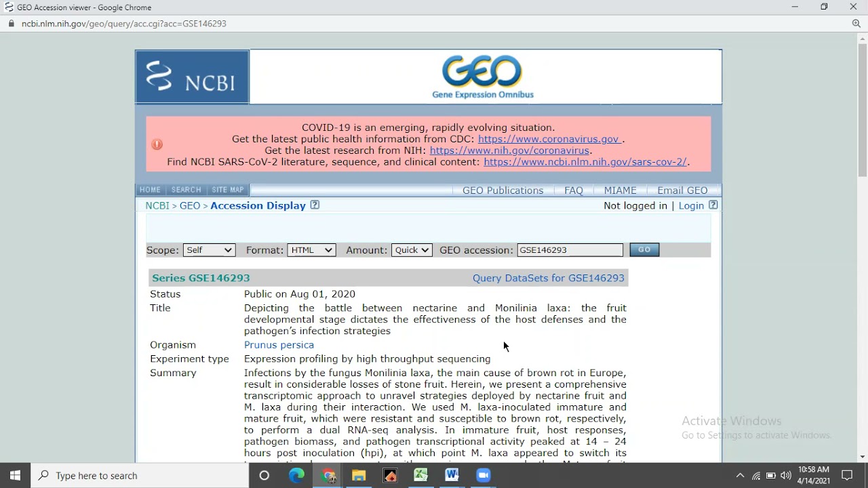Image resolution: width=868 pixels, height=488 pixels.
Task: Click the scrollbar down arrow
Action: (x=863, y=457)
